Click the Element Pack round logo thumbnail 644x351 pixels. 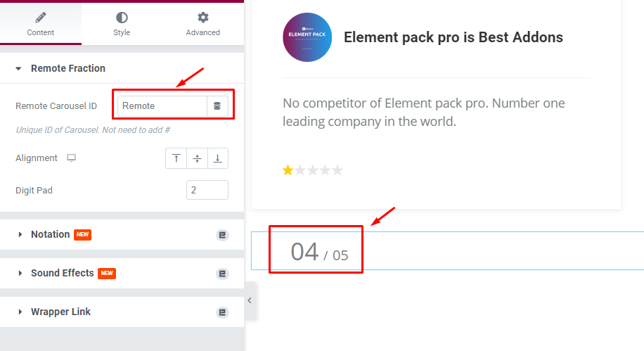coord(307,37)
